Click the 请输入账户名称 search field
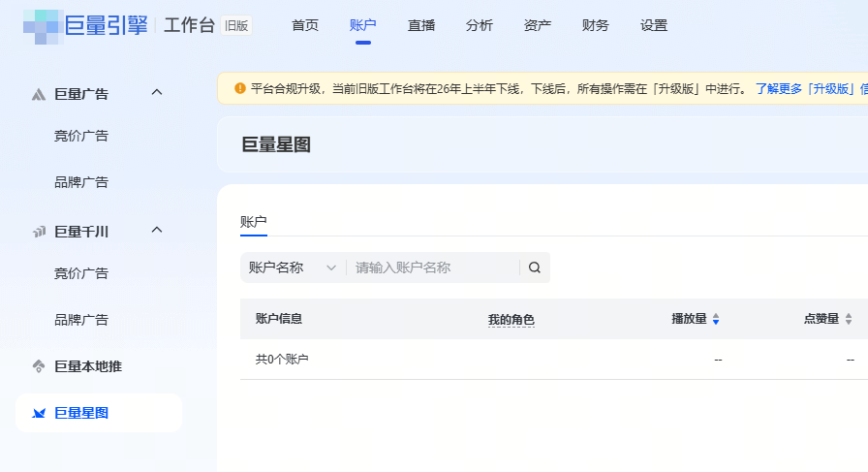The height and width of the screenshot is (472, 868). click(433, 267)
